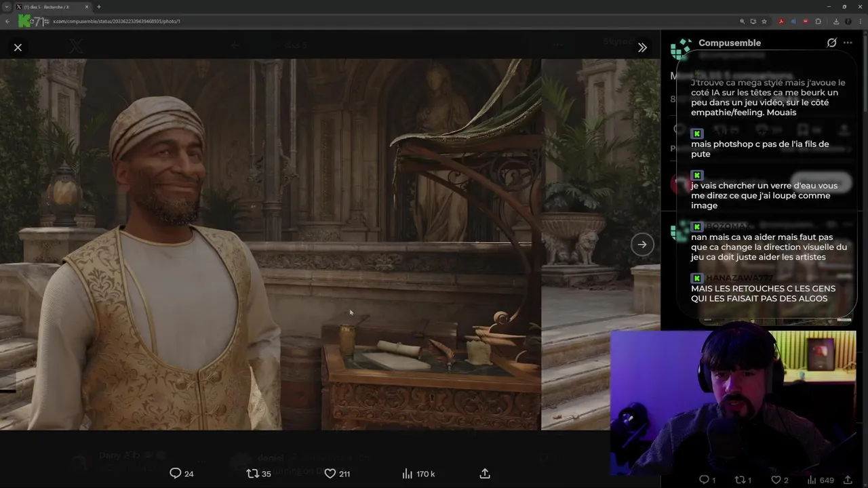868x488 pixels.
Task: Click chat message 'J'trouve ca mega stylé'
Action: [768, 98]
